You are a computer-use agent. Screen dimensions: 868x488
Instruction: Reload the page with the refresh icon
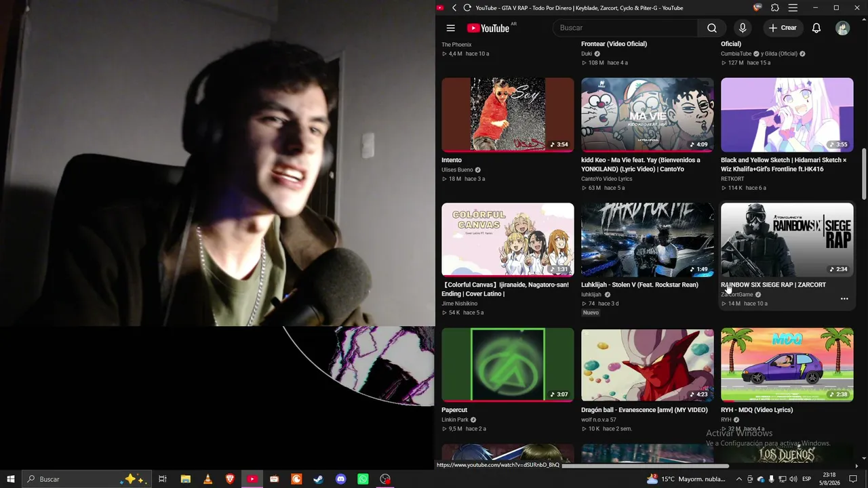467,8
